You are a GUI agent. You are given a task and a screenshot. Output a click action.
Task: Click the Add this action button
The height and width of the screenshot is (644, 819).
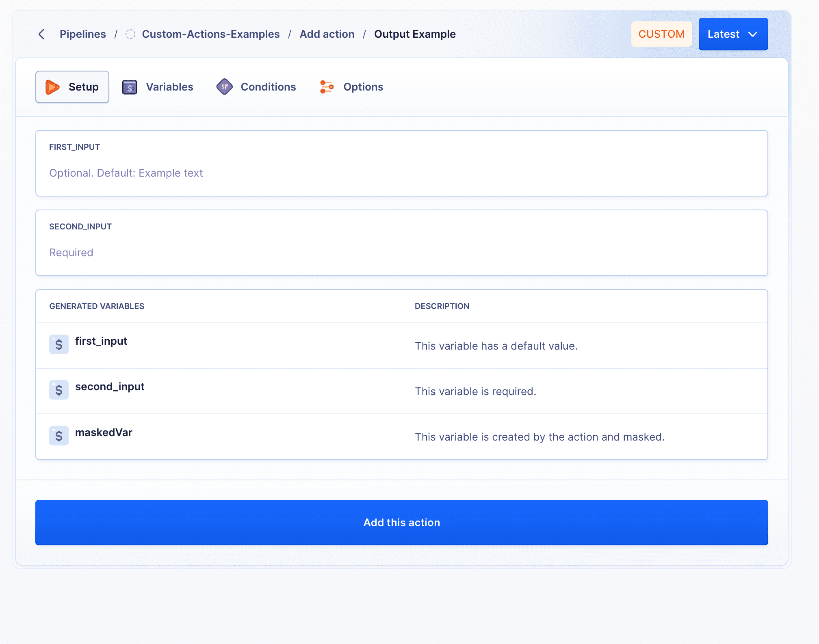(401, 522)
